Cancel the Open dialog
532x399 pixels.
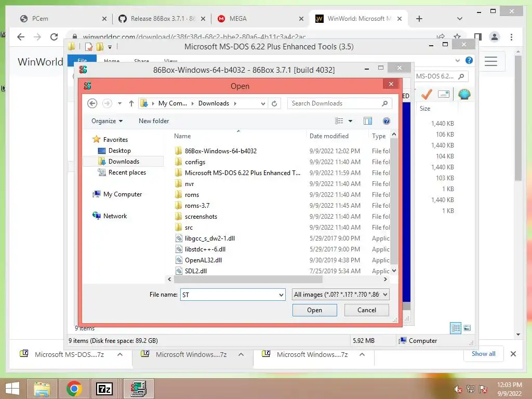coord(366,310)
